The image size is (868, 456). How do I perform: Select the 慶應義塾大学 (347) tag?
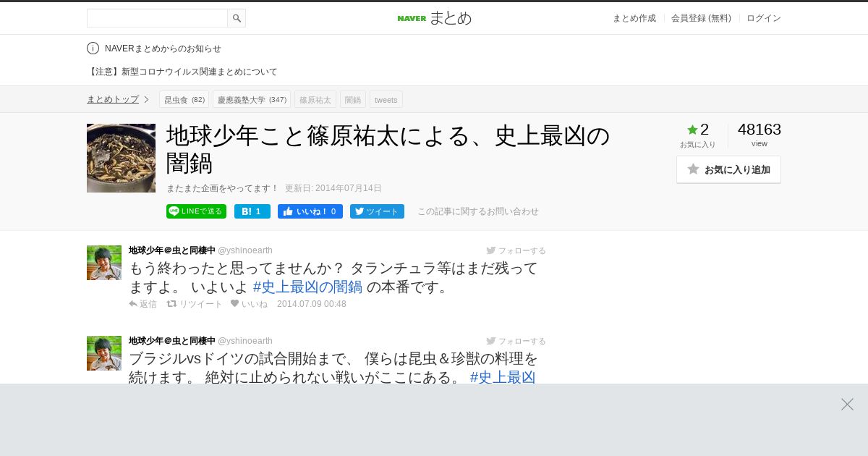pos(252,99)
